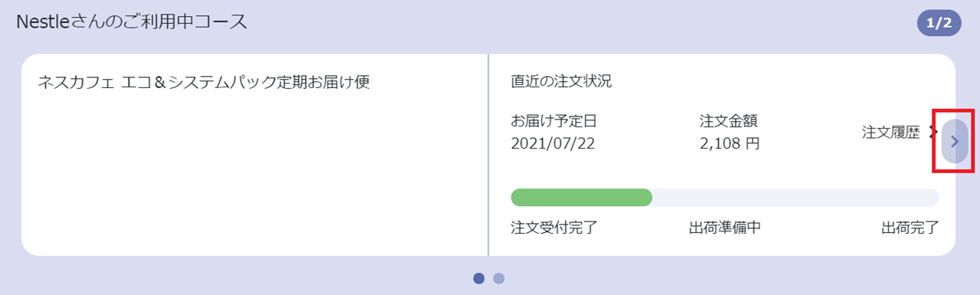
Task: Click the 注文金額 label
Action: pos(729,121)
